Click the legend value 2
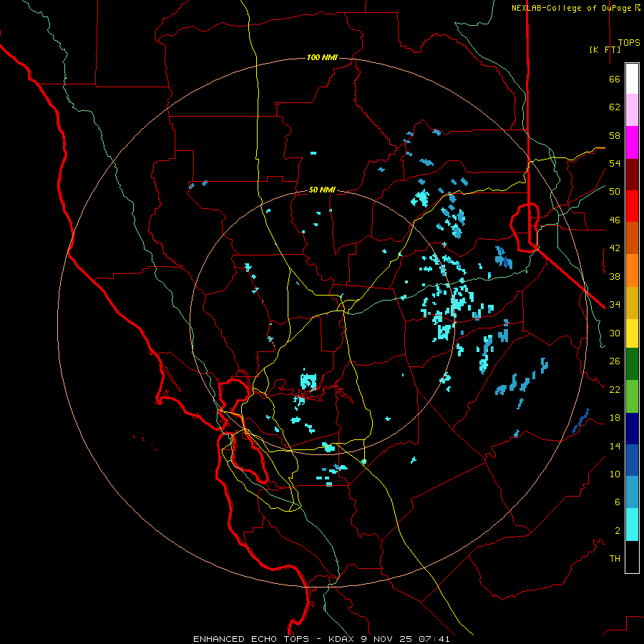This screenshot has width=644, height=644. pyautogui.click(x=618, y=531)
